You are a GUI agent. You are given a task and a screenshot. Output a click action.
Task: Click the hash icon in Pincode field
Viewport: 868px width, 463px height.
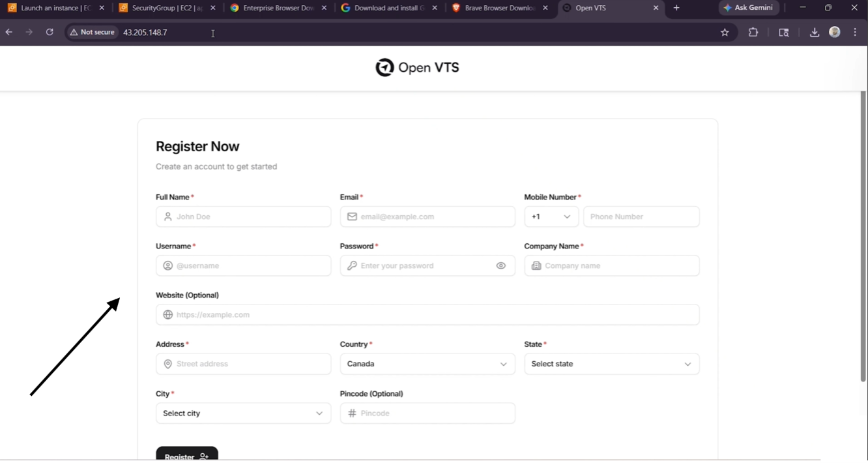click(352, 413)
